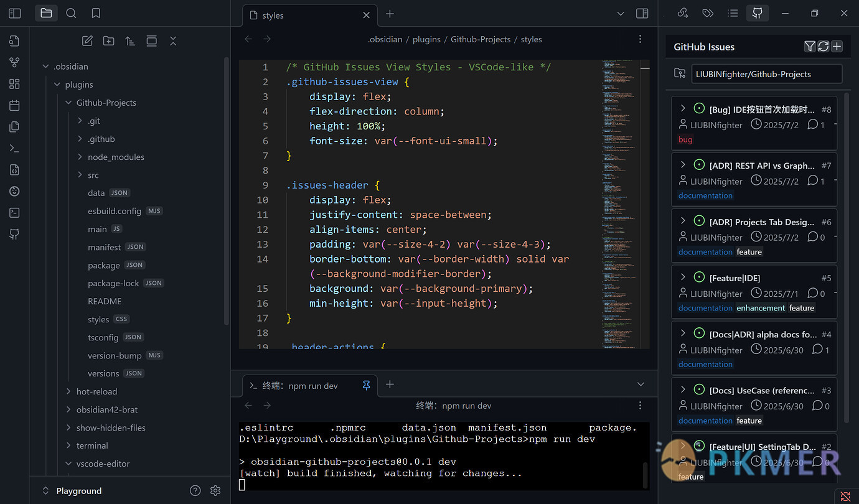Open the quick switcher ribbon icon
The width and height of the screenshot is (859, 504).
[x=14, y=41]
